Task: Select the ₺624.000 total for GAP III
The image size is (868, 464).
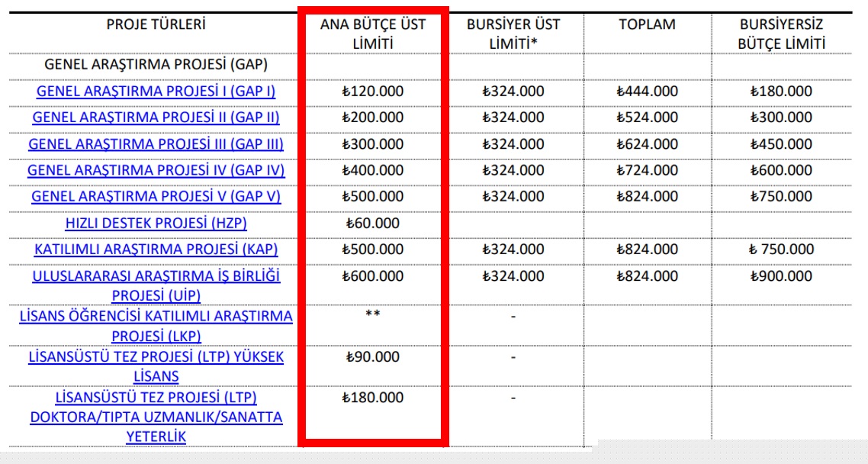Action: click(647, 144)
